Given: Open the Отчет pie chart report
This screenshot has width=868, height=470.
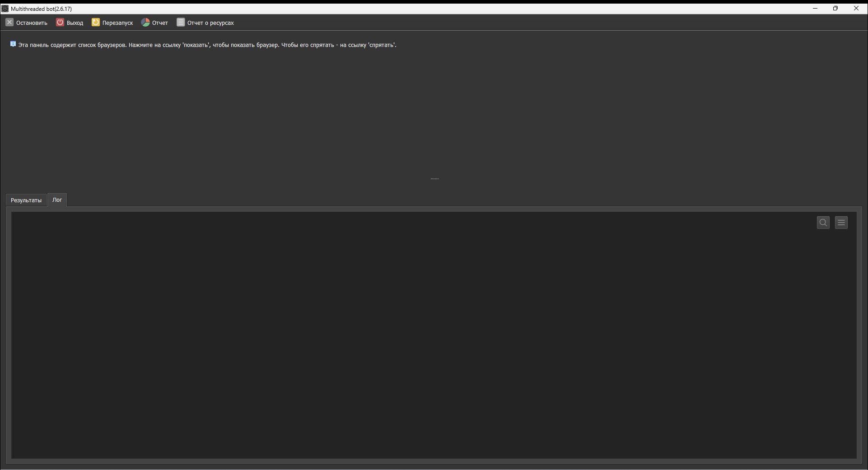Looking at the screenshot, I should click(x=145, y=23).
